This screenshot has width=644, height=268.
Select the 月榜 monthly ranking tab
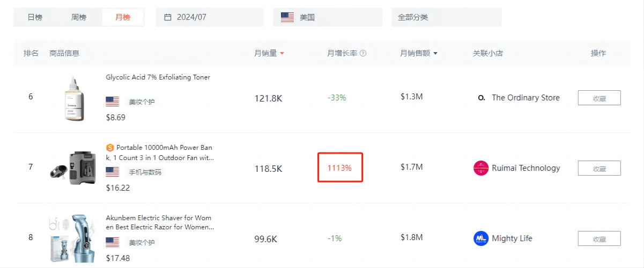click(x=123, y=17)
